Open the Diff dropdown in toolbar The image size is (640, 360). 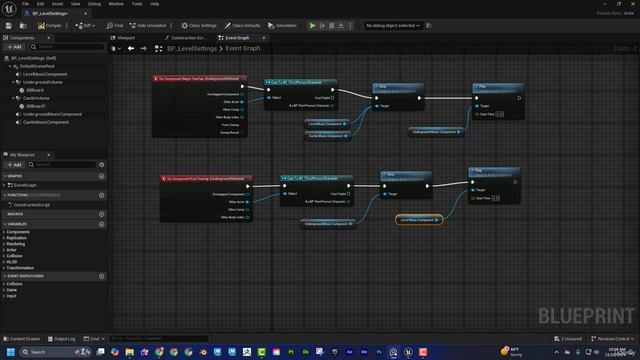tap(85, 26)
